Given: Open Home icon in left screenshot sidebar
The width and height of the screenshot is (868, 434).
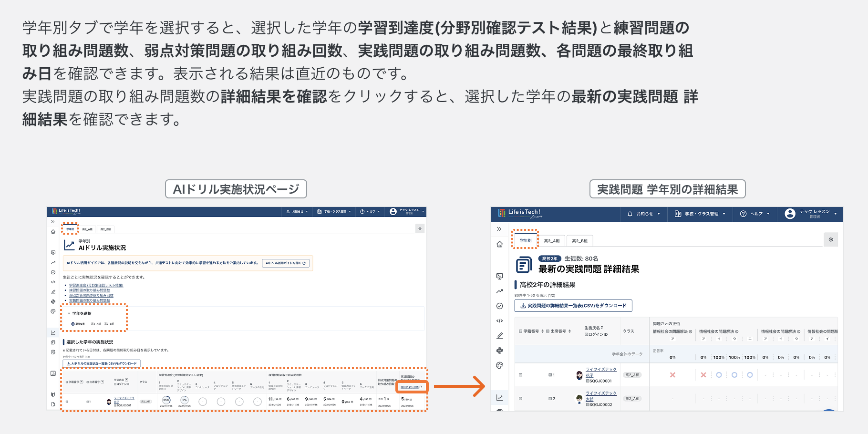Looking at the screenshot, I should tap(53, 232).
